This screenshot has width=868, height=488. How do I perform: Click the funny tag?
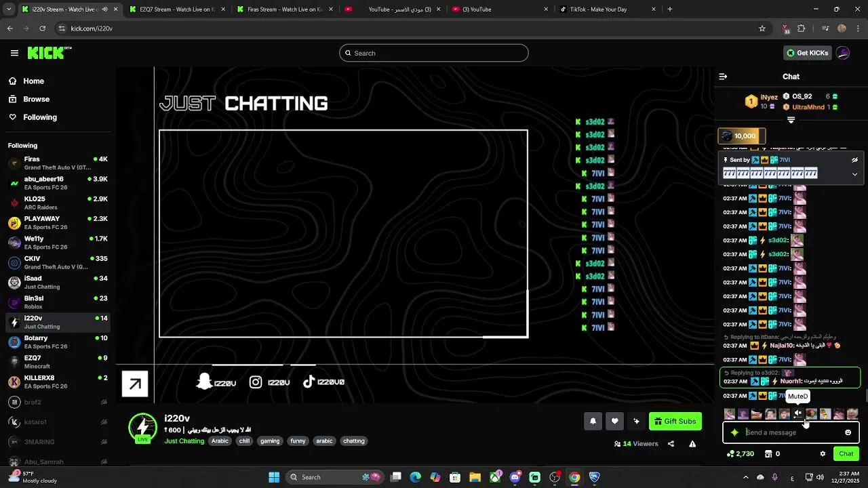[298, 441]
